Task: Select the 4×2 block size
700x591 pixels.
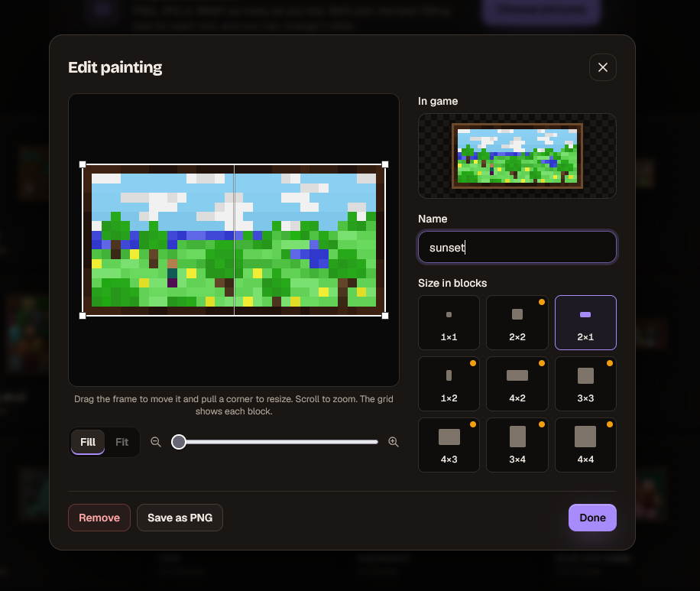Action: pyautogui.click(x=517, y=384)
